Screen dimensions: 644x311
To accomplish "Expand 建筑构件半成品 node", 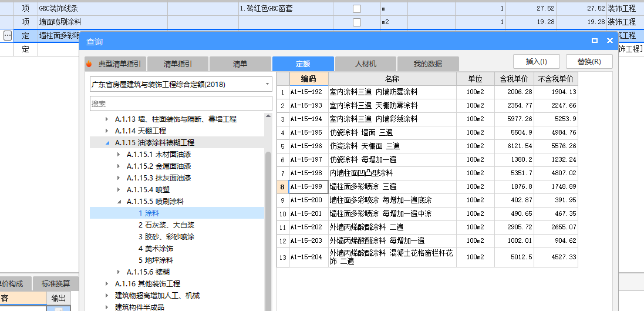I will (107, 307).
